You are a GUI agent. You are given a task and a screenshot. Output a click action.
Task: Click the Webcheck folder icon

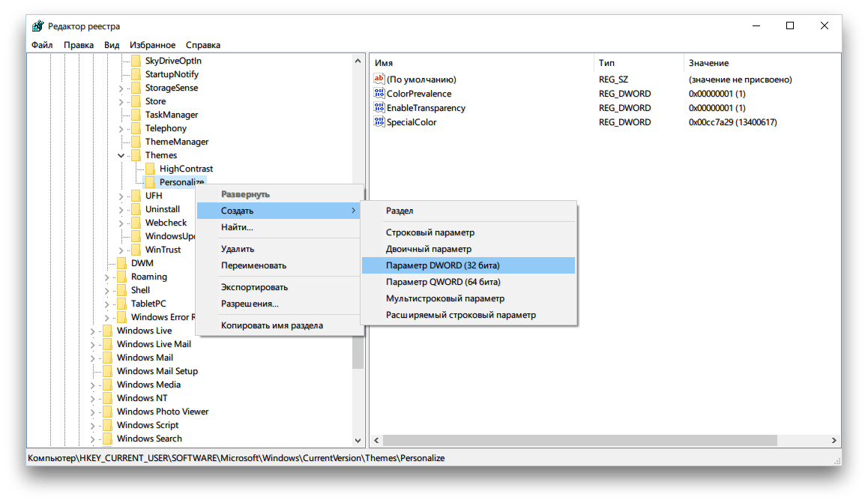(x=136, y=223)
